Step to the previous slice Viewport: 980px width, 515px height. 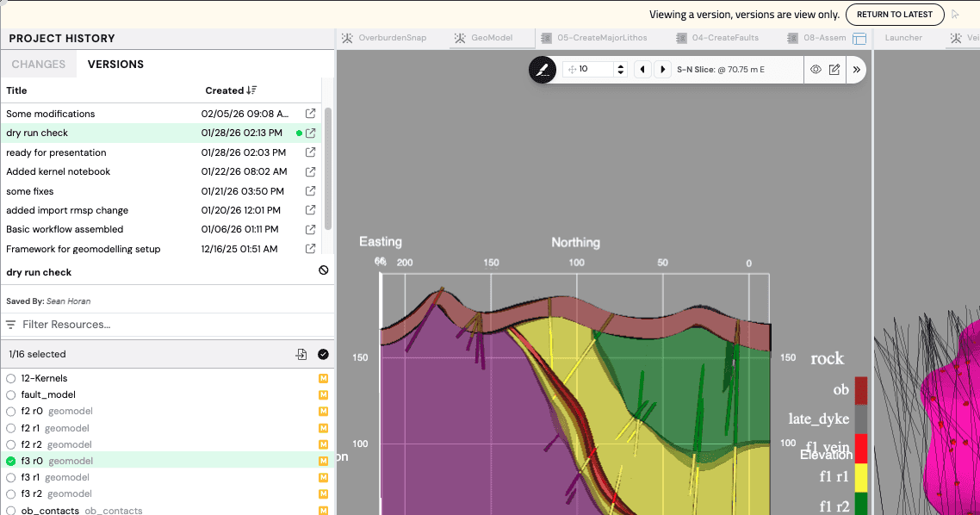tap(642, 70)
